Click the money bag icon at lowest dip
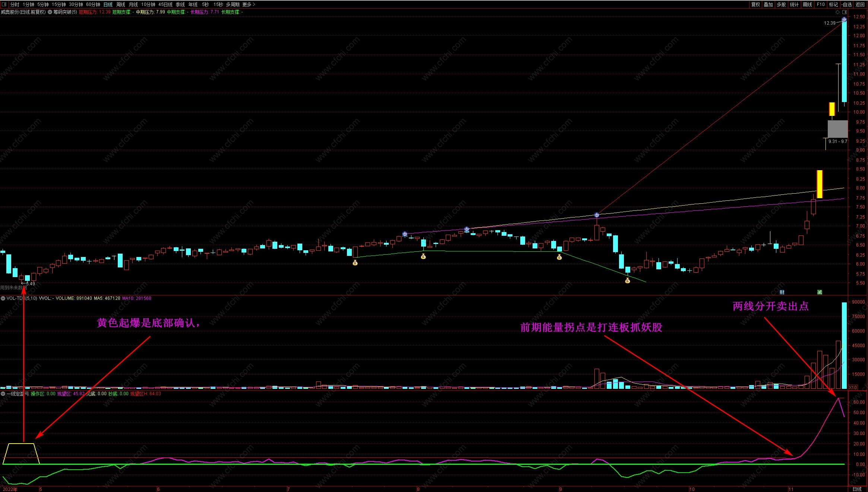The height and width of the screenshot is (492, 868). [x=627, y=281]
